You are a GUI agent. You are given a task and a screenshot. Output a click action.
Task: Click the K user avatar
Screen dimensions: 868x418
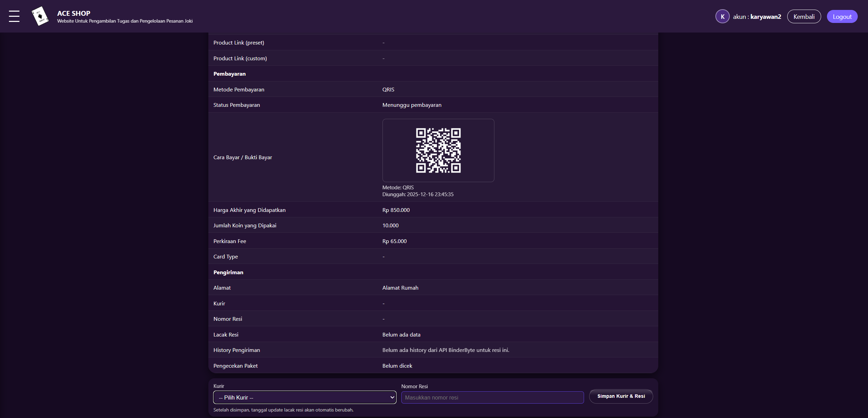722,16
